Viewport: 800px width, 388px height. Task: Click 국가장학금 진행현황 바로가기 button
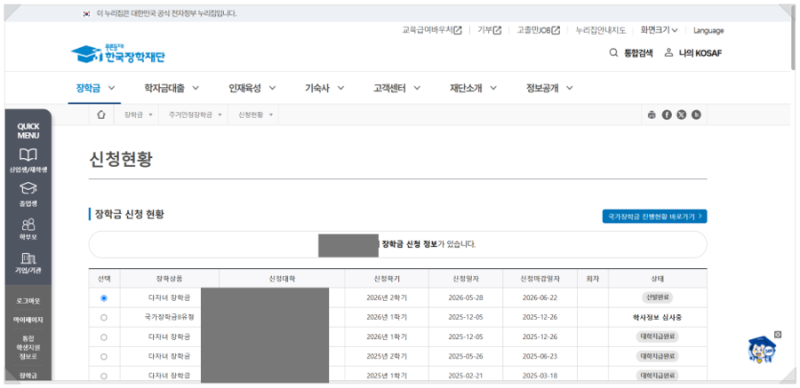coord(655,216)
